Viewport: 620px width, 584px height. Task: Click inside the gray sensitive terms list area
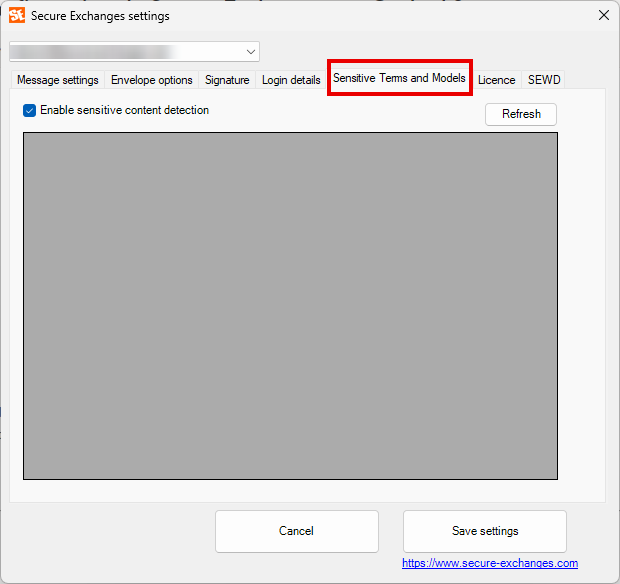coord(290,306)
